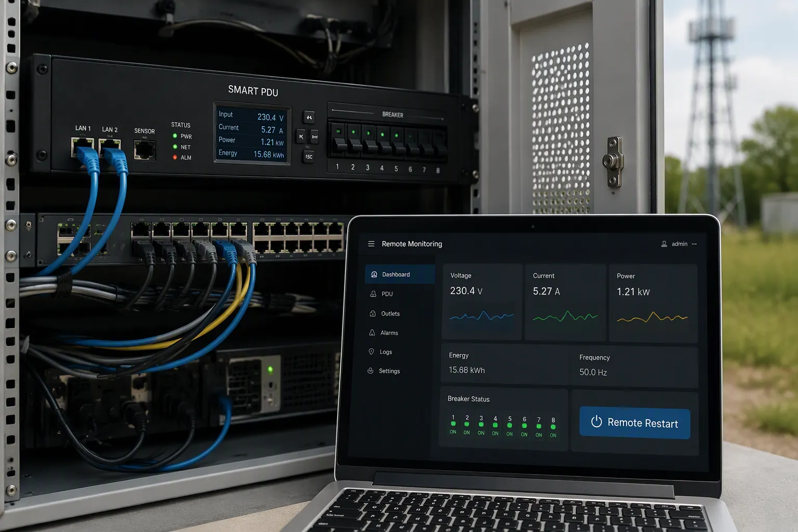Click the yellow Power sparkline chart
The width and height of the screenshot is (798, 532).
[652, 316]
